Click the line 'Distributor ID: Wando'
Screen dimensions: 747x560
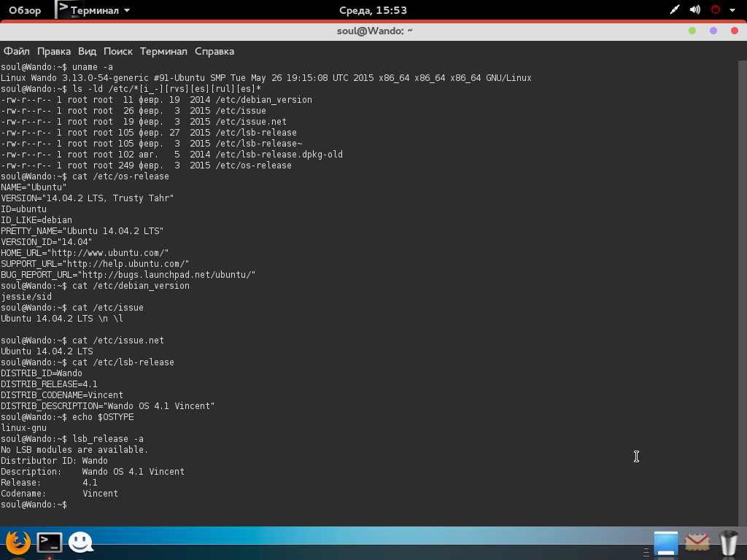coord(54,462)
